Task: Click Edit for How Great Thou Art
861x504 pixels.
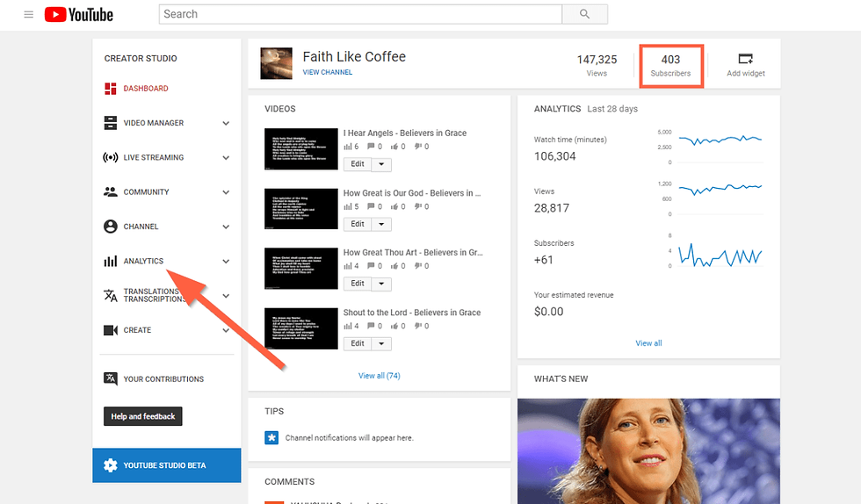Action: 358,284
